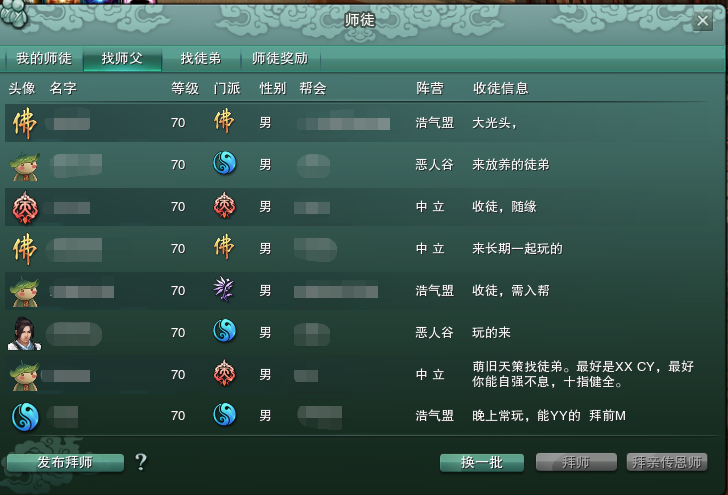Switch to 我的师徒 tab
Viewport: 728px width, 495px height.
point(44,59)
